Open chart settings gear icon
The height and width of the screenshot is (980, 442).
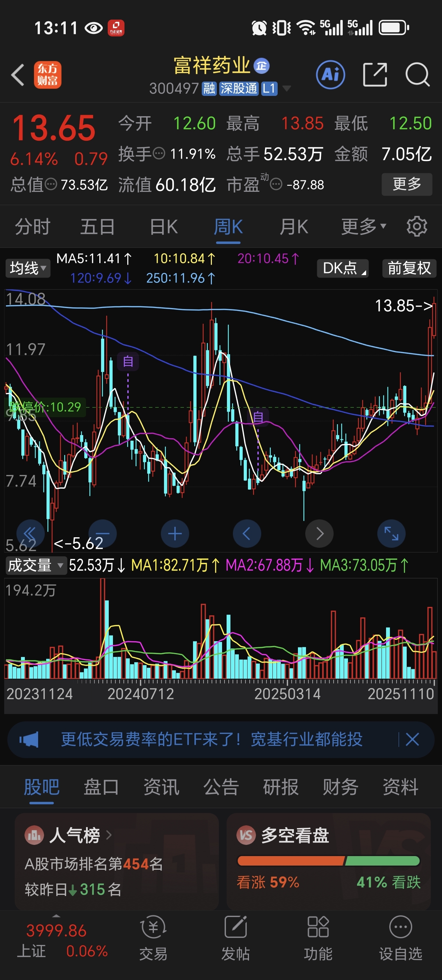click(x=417, y=227)
